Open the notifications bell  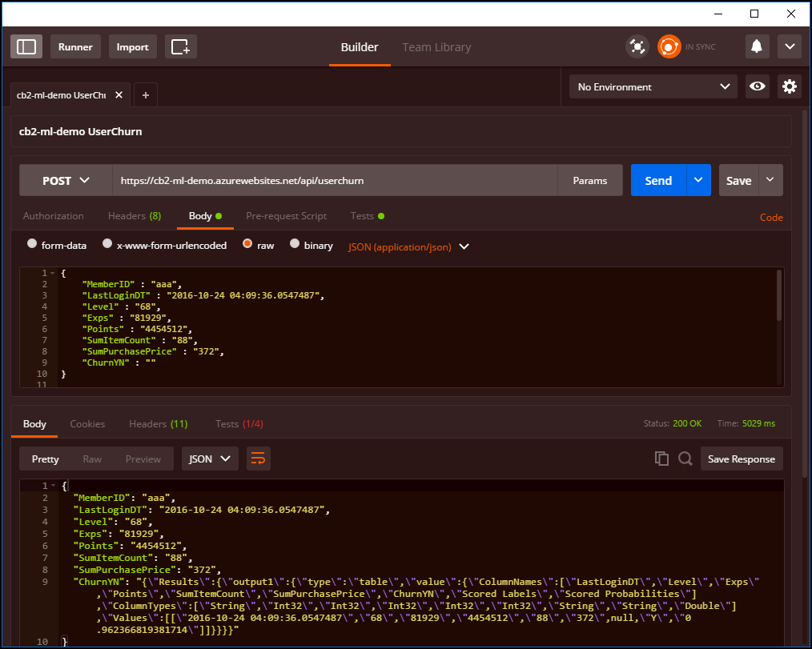point(757,46)
